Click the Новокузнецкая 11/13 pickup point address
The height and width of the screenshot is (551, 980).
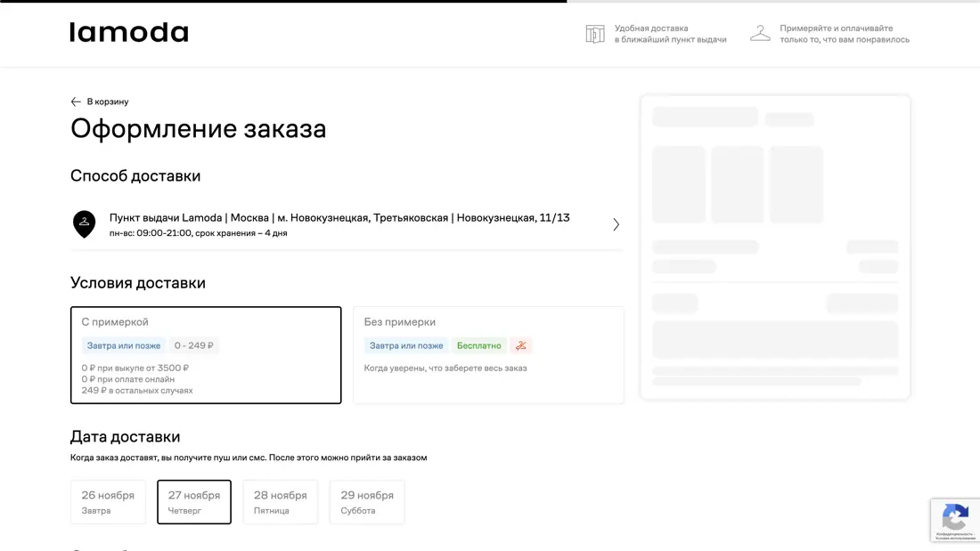[338, 217]
